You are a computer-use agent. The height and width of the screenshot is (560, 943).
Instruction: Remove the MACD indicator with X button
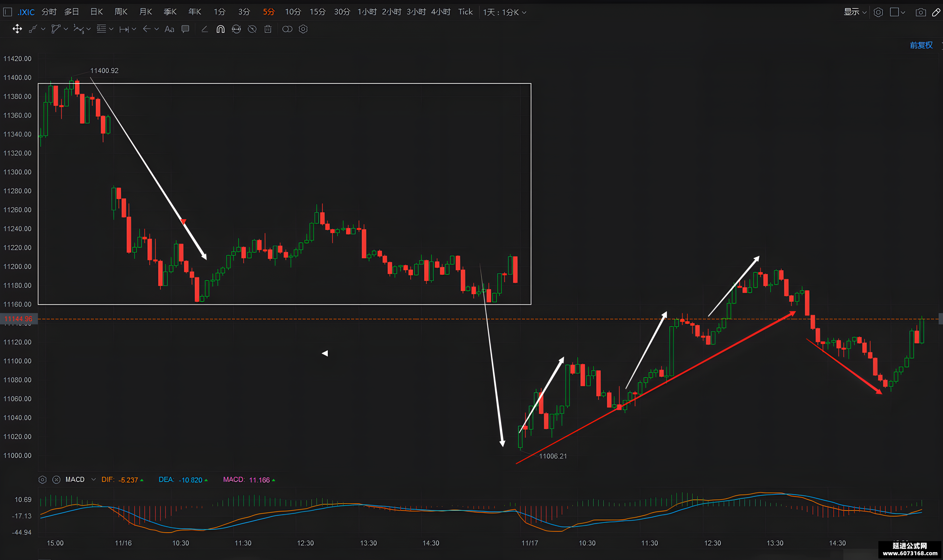point(56,480)
